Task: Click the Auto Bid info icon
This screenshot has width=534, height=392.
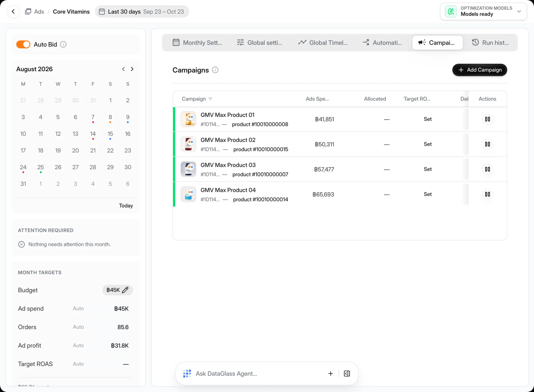Action: tap(63, 44)
